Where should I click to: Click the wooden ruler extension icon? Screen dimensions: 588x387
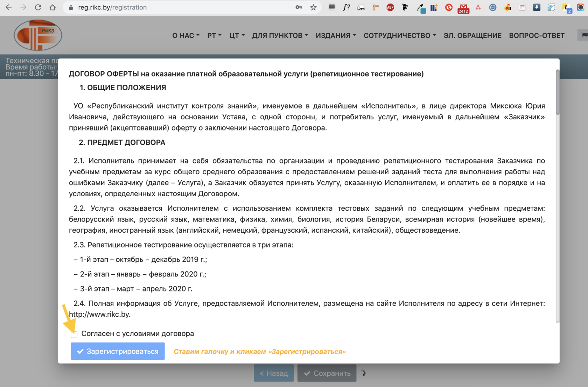[376, 7]
